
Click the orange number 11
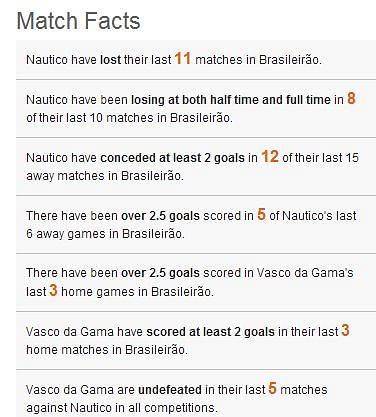(183, 58)
